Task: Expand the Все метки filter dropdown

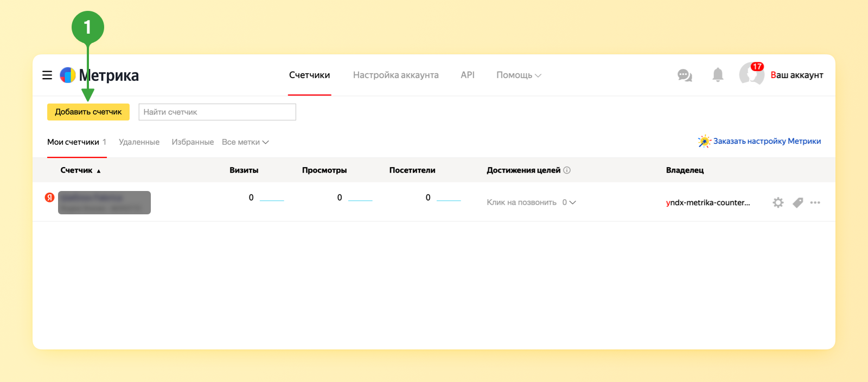Action: 245,142
